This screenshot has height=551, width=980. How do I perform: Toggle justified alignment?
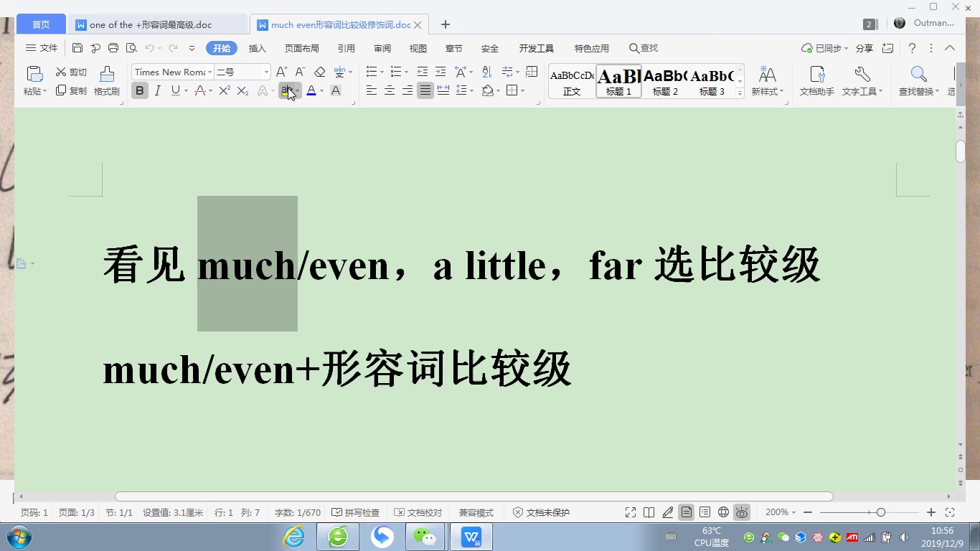click(425, 90)
